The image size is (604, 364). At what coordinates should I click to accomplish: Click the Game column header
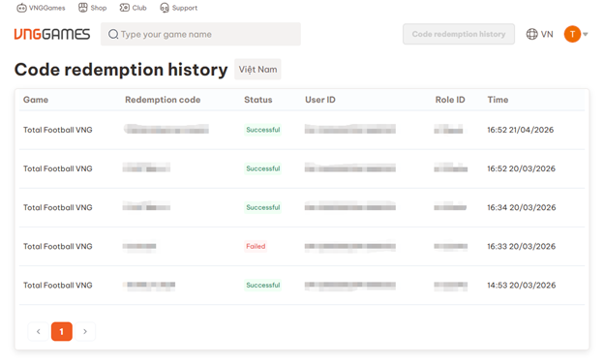[x=36, y=100]
